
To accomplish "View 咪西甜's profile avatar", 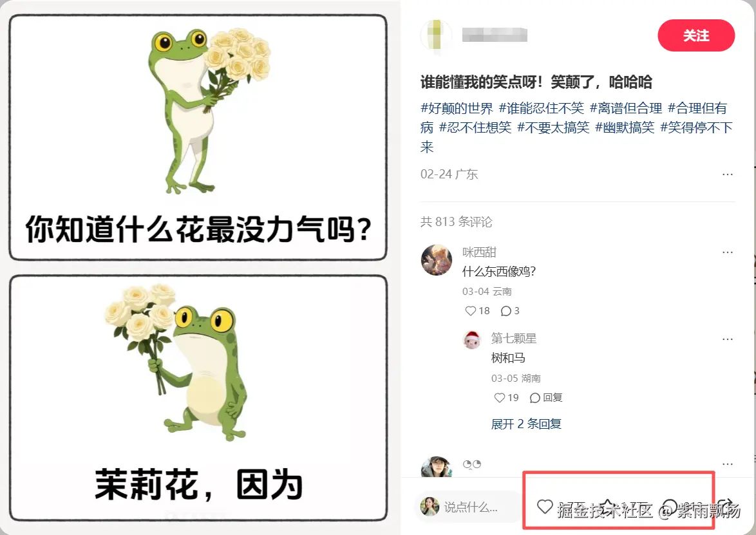I will click(437, 260).
